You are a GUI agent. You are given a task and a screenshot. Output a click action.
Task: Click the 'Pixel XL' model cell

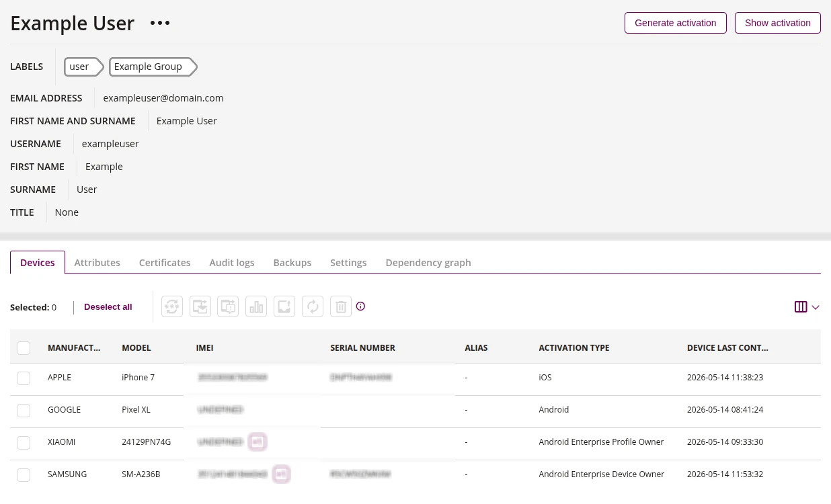point(138,410)
